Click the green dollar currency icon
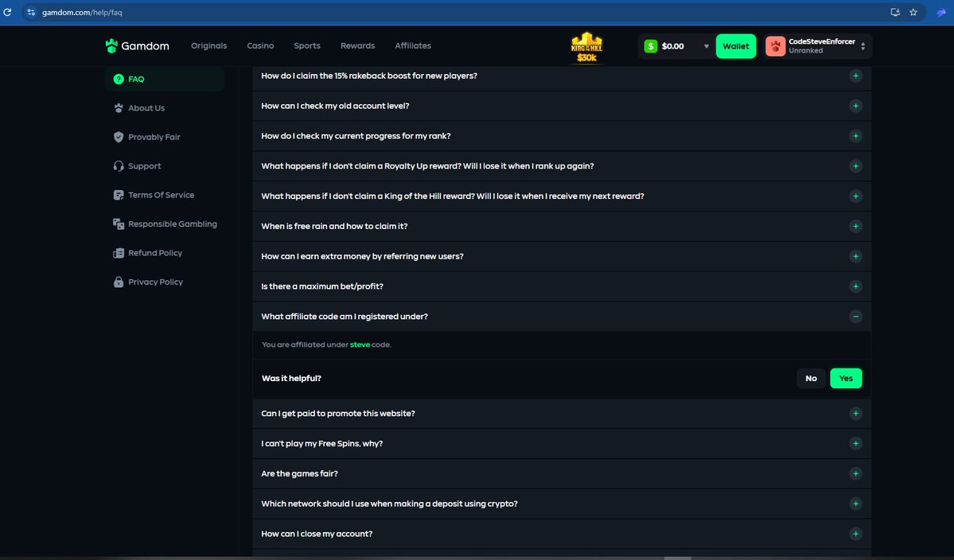 [x=650, y=46]
